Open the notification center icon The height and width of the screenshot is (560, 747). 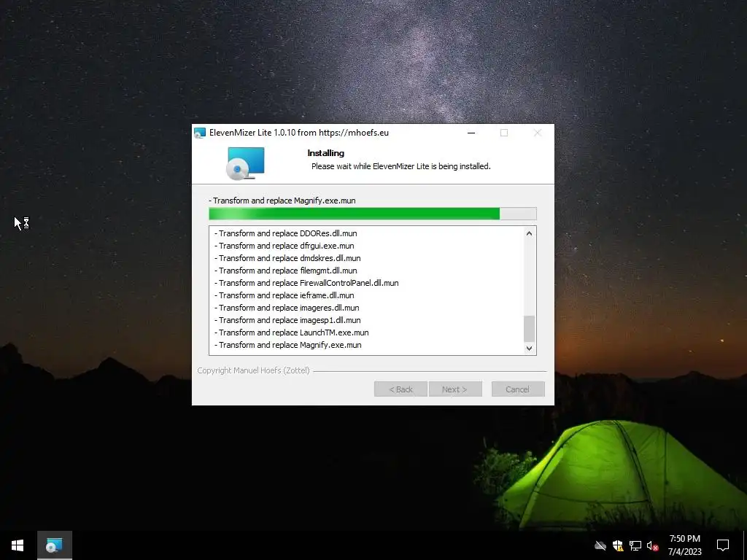point(723,545)
